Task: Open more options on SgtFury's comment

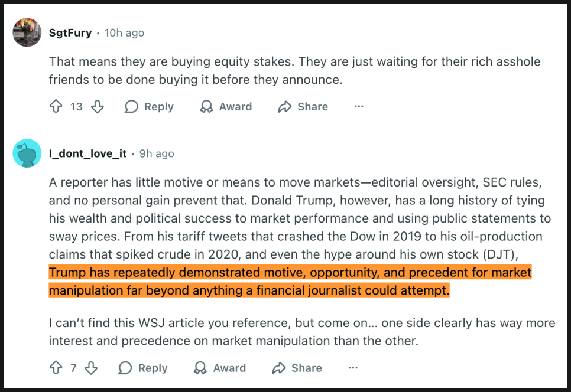Action: [x=359, y=107]
